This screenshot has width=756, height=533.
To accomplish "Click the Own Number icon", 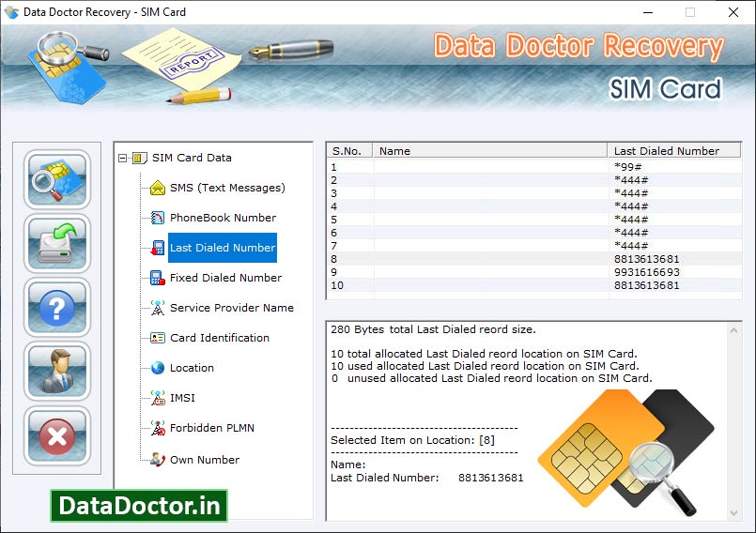I will click(x=157, y=459).
